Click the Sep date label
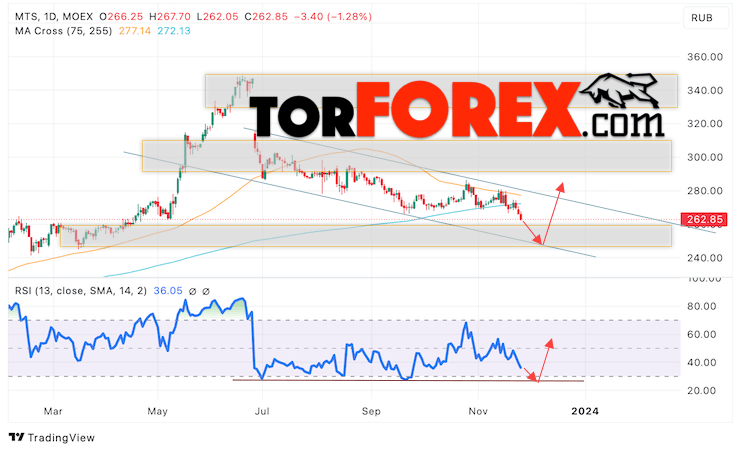The height and width of the screenshot is (452, 741). click(x=371, y=411)
